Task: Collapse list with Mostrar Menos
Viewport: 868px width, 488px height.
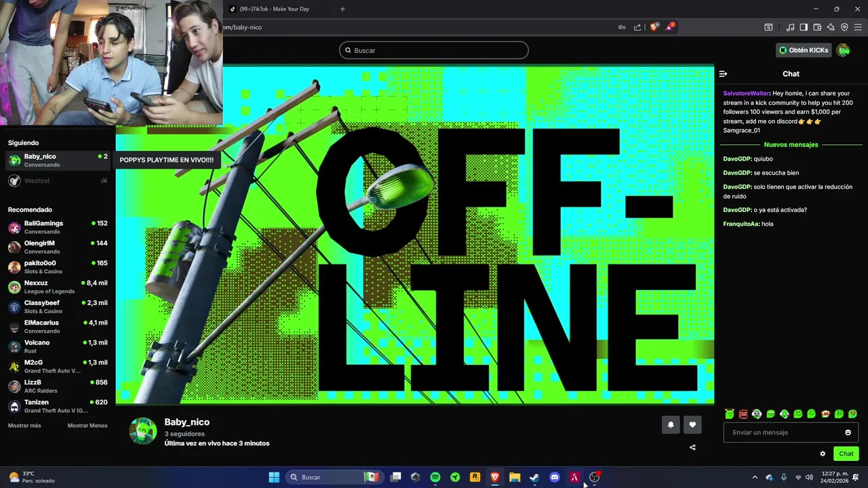Action: pyautogui.click(x=87, y=426)
